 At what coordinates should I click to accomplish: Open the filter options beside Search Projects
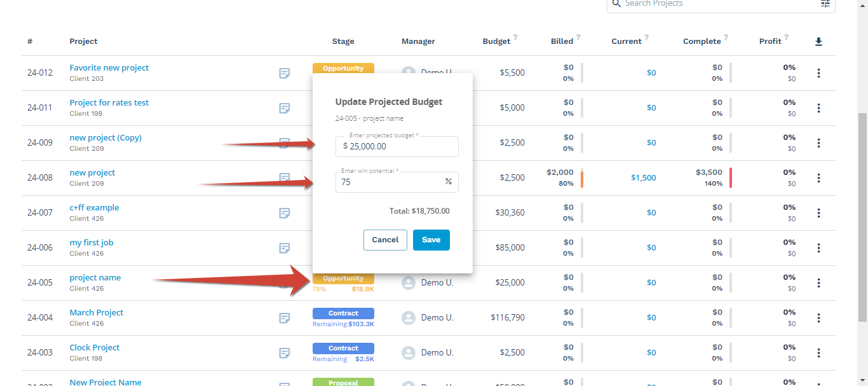tap(825, 4)
